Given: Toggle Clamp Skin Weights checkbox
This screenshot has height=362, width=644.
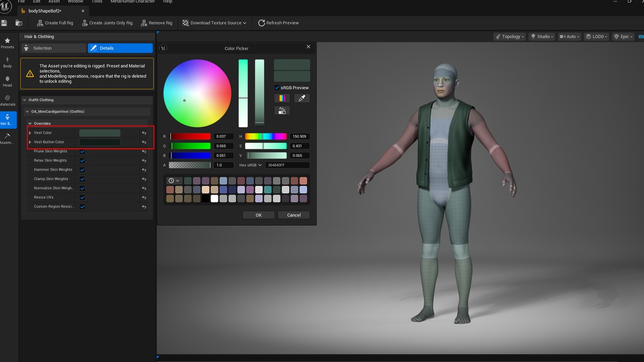Looking at the screenshot, I should 82,179.
